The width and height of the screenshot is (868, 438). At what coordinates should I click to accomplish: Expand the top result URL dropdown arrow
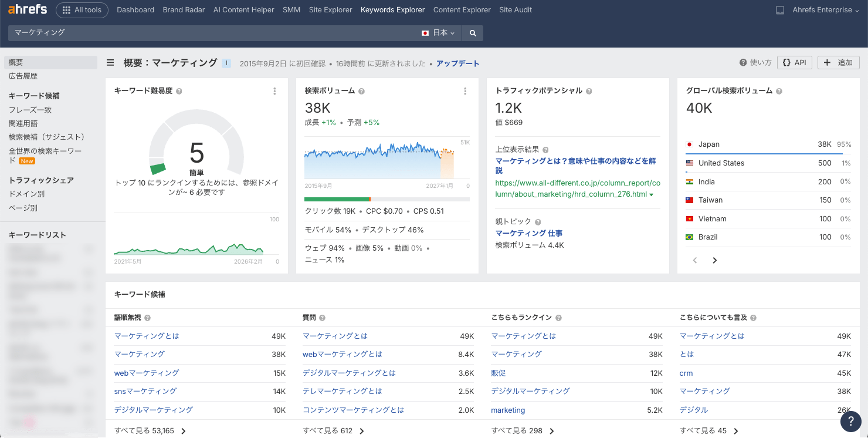click(651, 194)
